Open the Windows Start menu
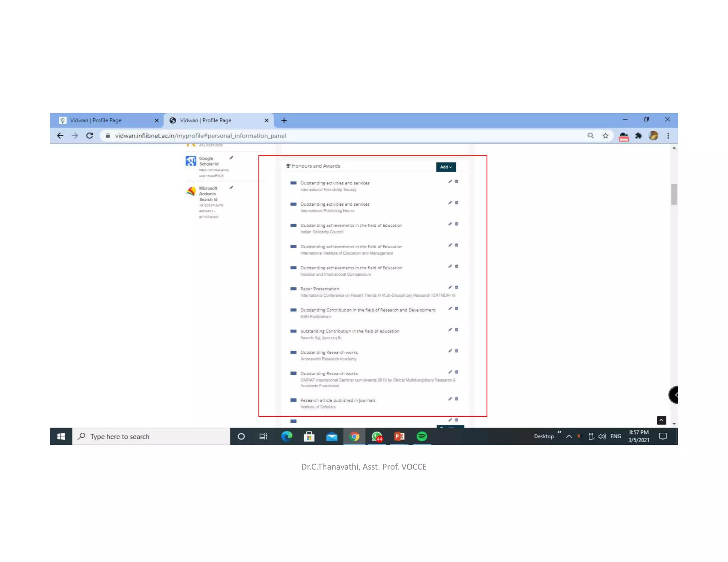Image resolution: width=728 pixels, height=562 pixels. pos(61,436)
